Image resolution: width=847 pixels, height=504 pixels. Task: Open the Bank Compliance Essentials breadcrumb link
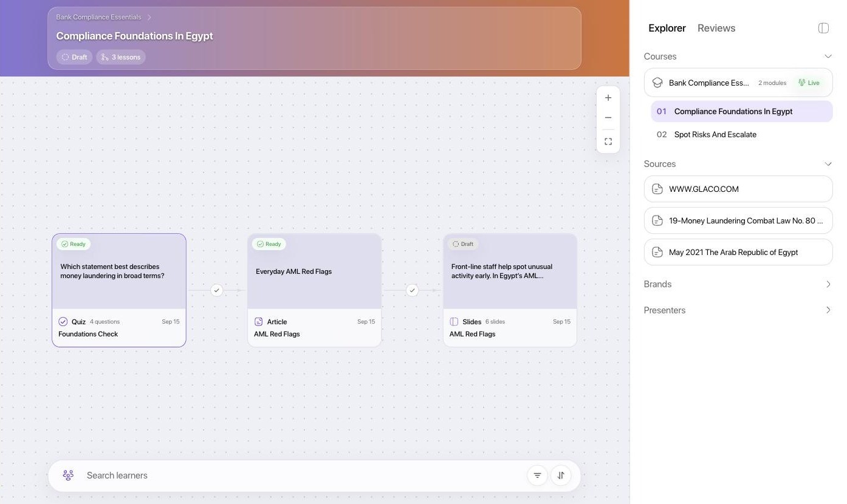(x=98, y=17)
